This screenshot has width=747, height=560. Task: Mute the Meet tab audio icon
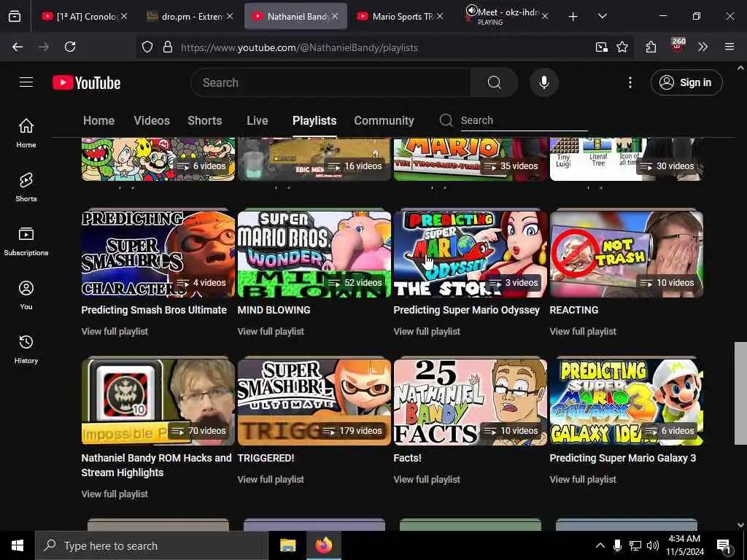[471, 10]
